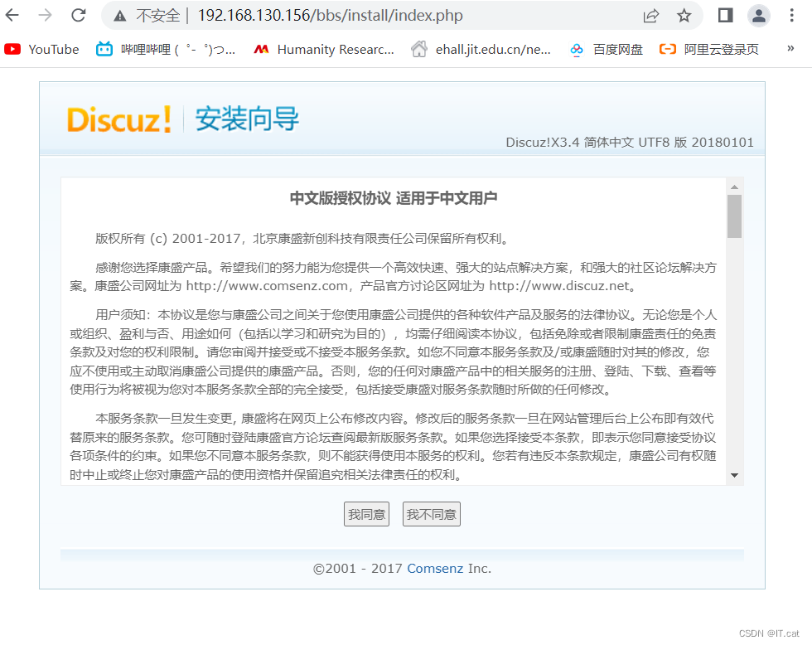
Task: Click the text http://www.discuz.net
Action: coord(559,286)
